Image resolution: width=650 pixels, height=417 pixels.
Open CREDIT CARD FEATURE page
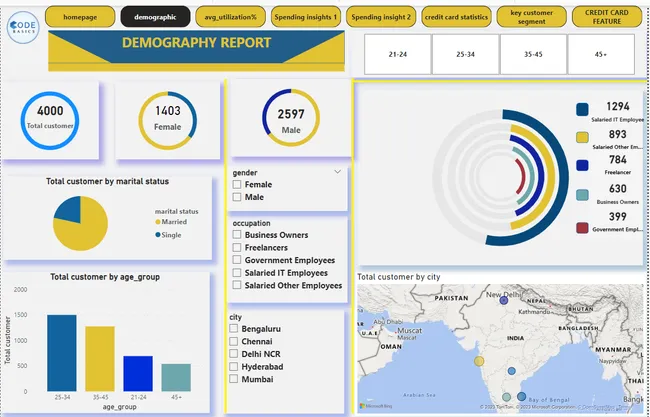607,17
